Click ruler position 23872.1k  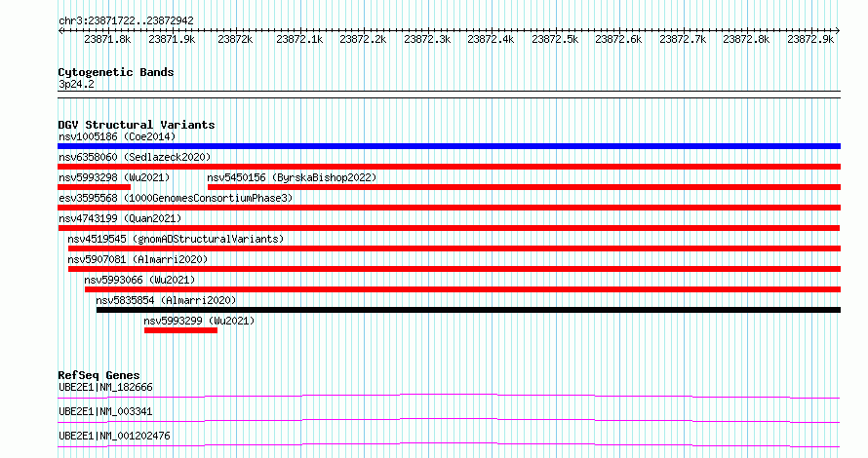pyautogui.click(x=299, y=39)
